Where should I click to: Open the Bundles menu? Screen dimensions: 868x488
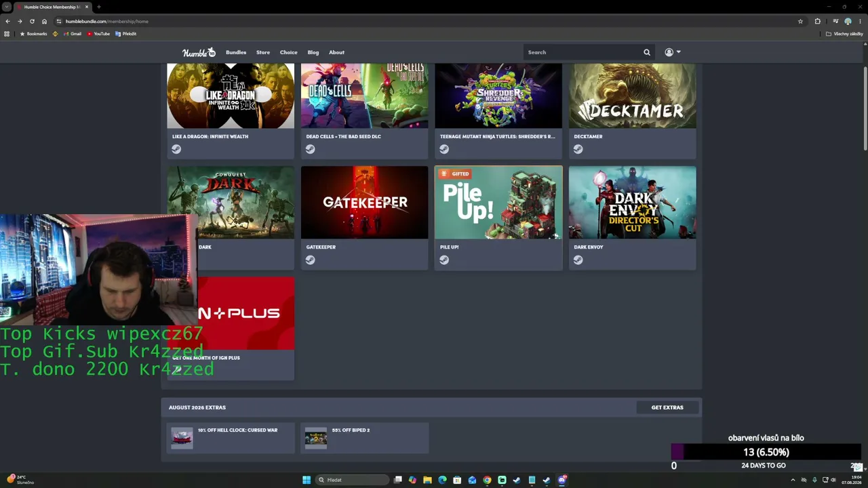click(236, 52)
